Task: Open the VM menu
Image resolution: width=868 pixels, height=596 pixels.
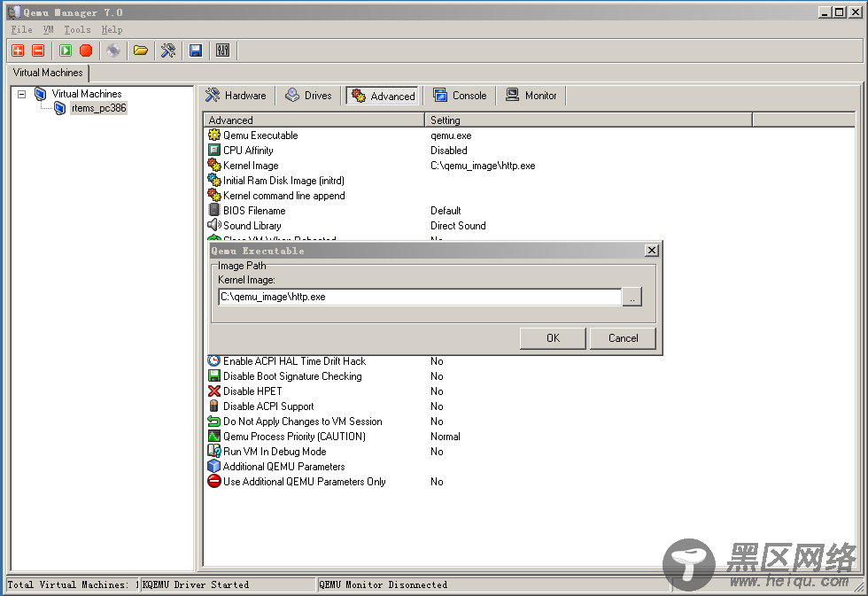Action: (x=49, y=30)
